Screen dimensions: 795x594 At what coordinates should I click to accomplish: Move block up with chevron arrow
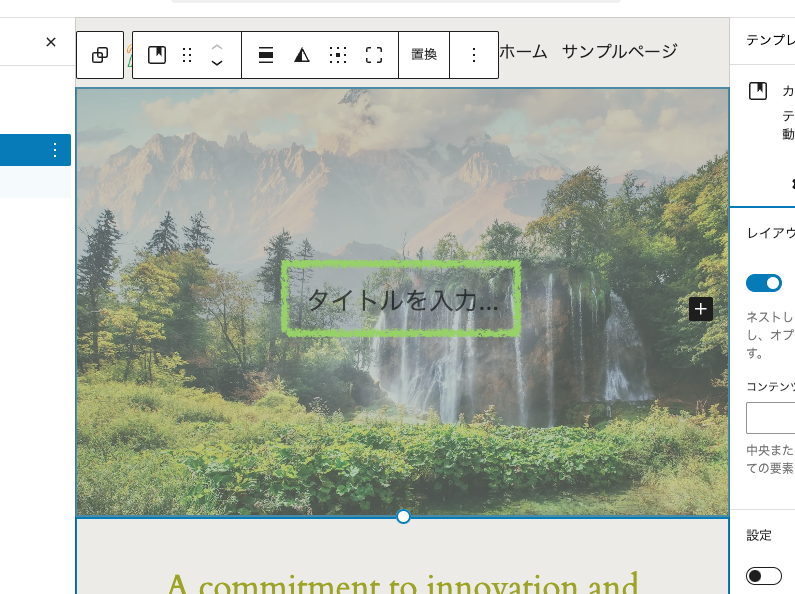[x=217, y=46]
